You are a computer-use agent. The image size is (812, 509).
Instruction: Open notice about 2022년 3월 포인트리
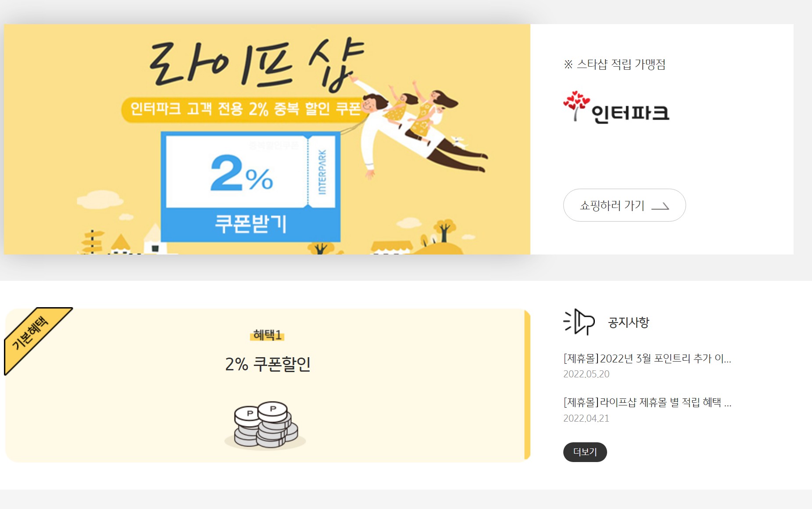click(x=647, y=358)
